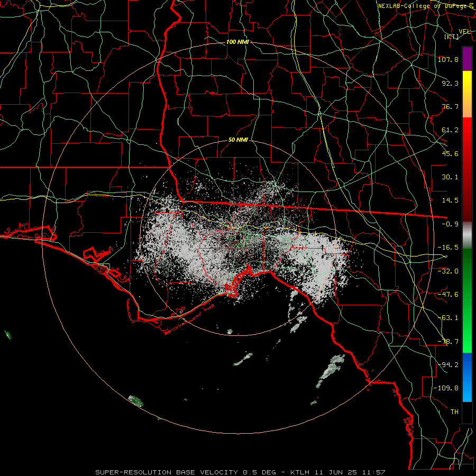
Task: Click the -16.5 legend value
Action: (x=448, y=248)
